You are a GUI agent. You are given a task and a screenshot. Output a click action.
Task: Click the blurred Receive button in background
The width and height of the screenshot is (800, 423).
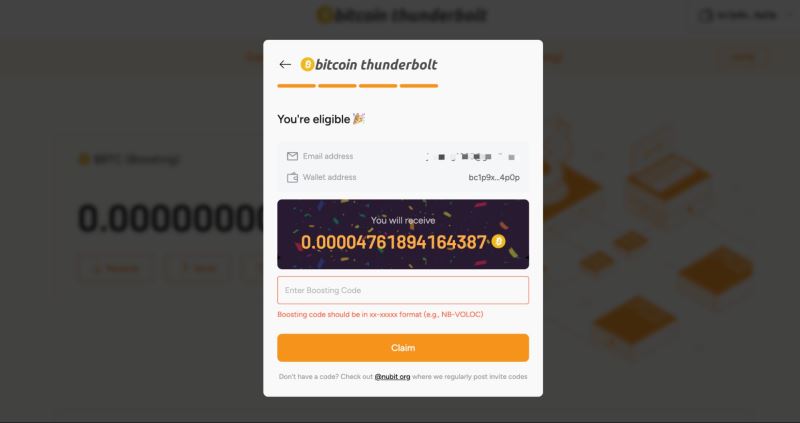[116, 268]
